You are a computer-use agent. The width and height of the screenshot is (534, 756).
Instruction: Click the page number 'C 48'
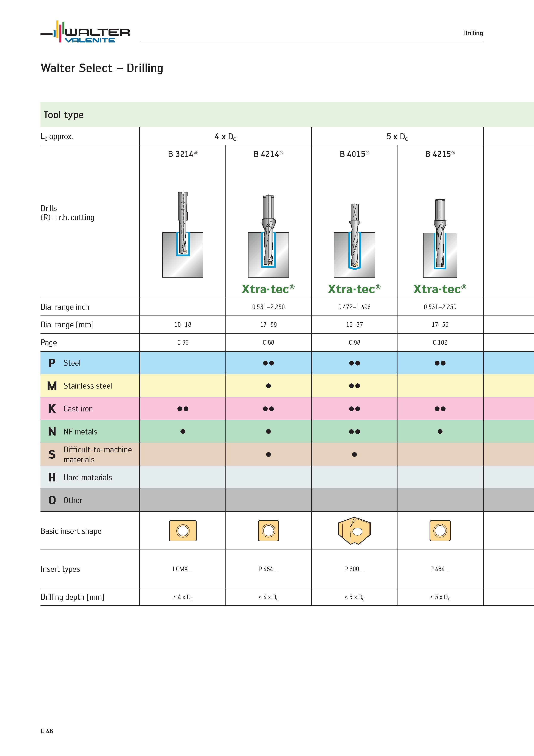click(47, 731)
